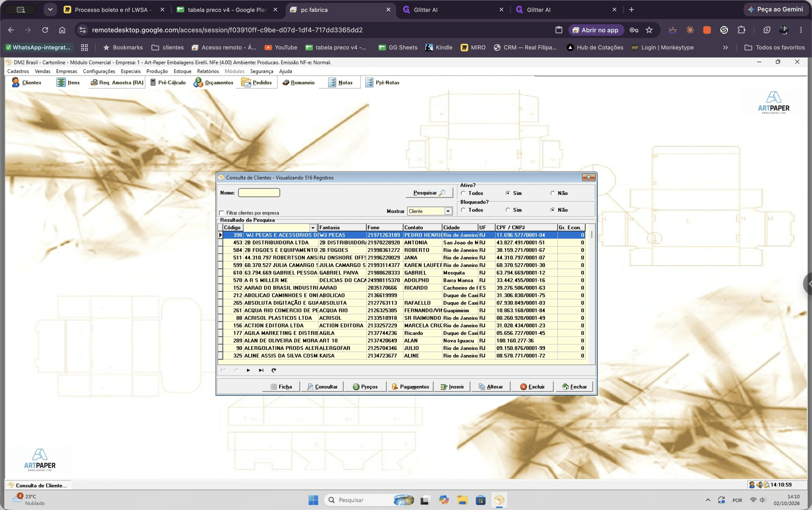Open the Orçamentos toolbar button
The image size is (812, 510).
tap(213, 82)
